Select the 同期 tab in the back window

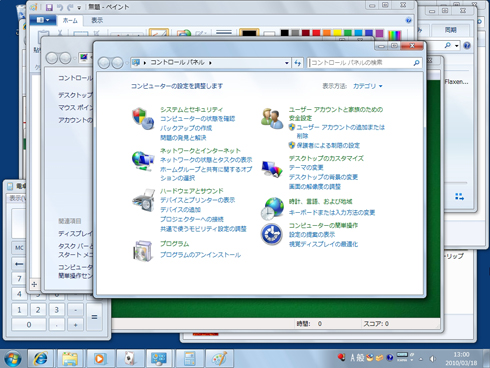[x=450, y=30]
